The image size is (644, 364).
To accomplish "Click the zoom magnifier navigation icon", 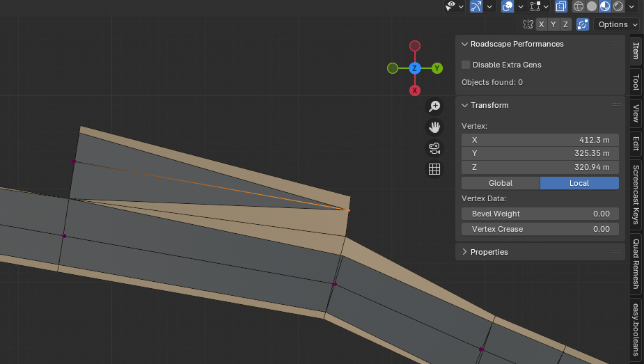I will (434, 106).
